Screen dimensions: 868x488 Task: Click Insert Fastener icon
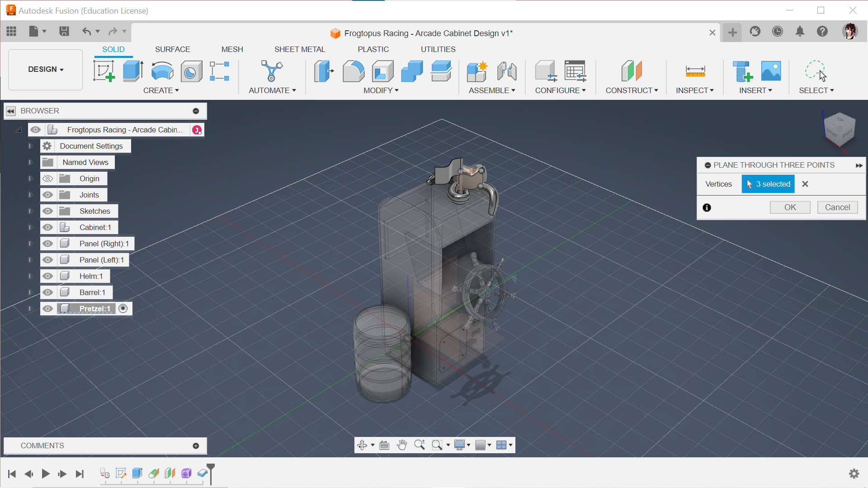[742, 71]
